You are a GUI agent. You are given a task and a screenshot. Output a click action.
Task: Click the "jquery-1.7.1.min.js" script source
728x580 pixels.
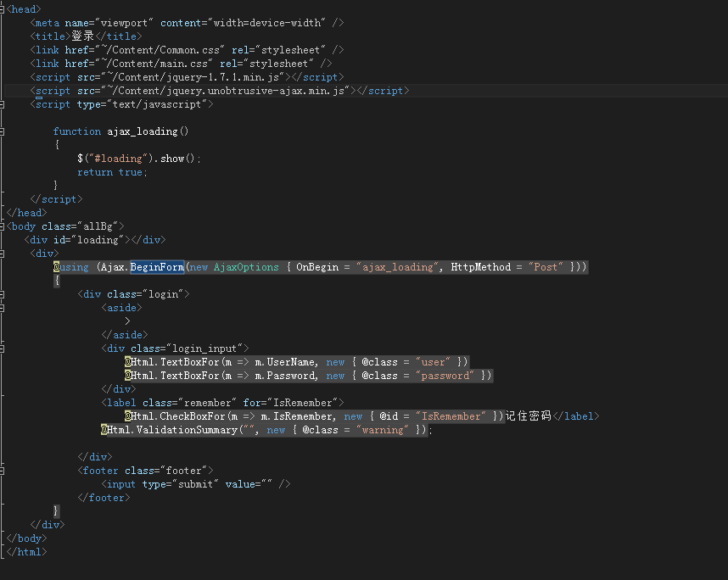tap(223, 77)
